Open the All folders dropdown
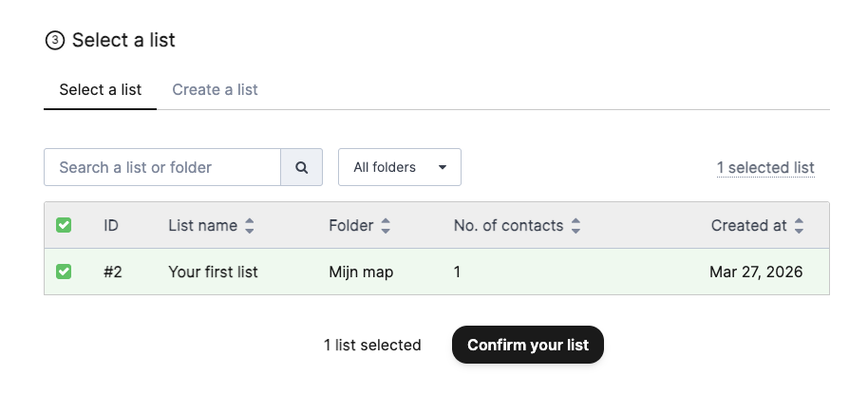Image resolution: width=868 pixels, height=394 pixels. click(x=399, y=167)
